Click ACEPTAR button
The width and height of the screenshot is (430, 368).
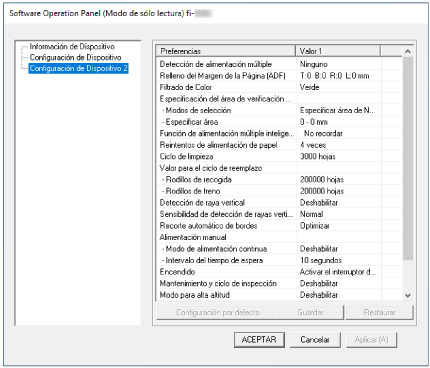259,340
